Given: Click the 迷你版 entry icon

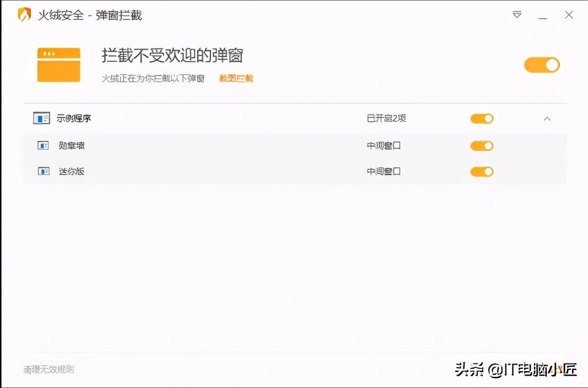Looking at the screenshot, I should [43, 171].
